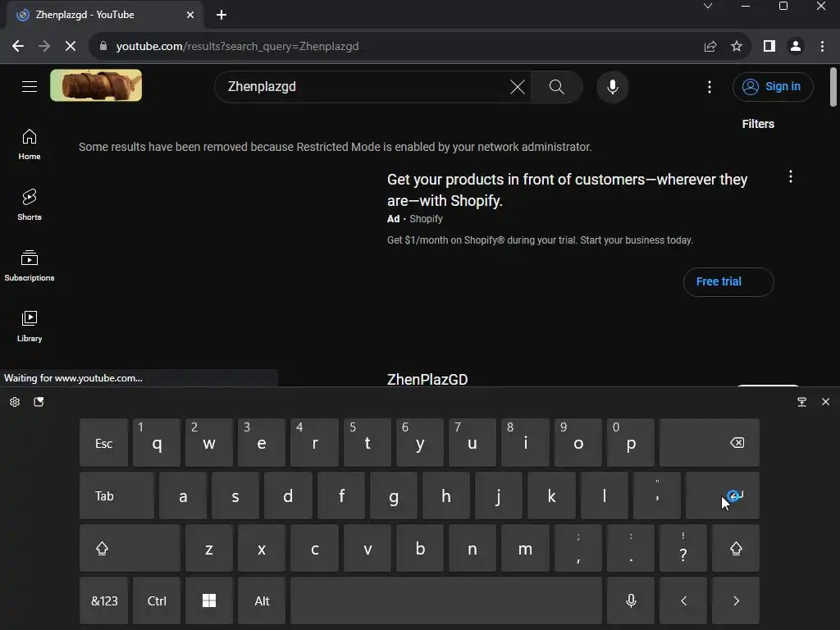Image resolution: width=840 pixels, height=630 pixels.
Task: Toggle the browser side panel
Action: [769, 46]
